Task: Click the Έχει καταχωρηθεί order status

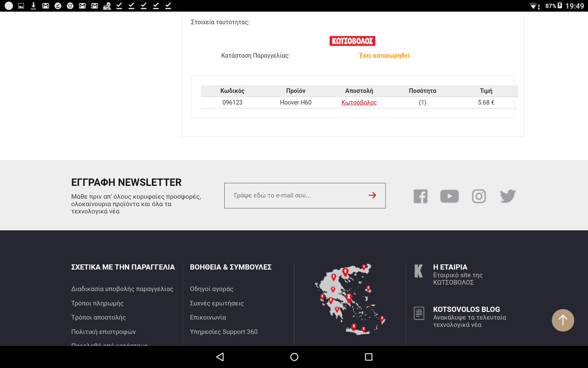Action: (384, 56)
